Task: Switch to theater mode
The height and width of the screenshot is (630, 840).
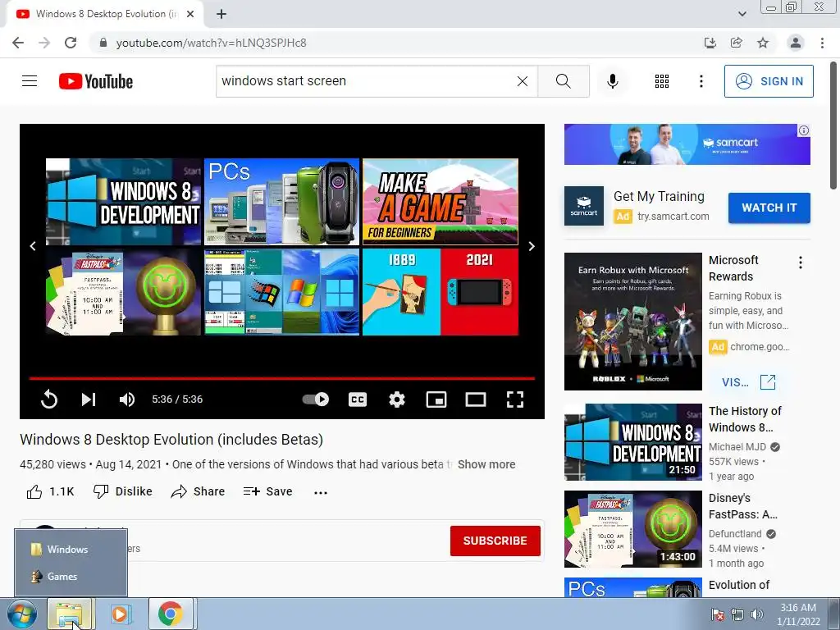Action: [x=476, y=399]
